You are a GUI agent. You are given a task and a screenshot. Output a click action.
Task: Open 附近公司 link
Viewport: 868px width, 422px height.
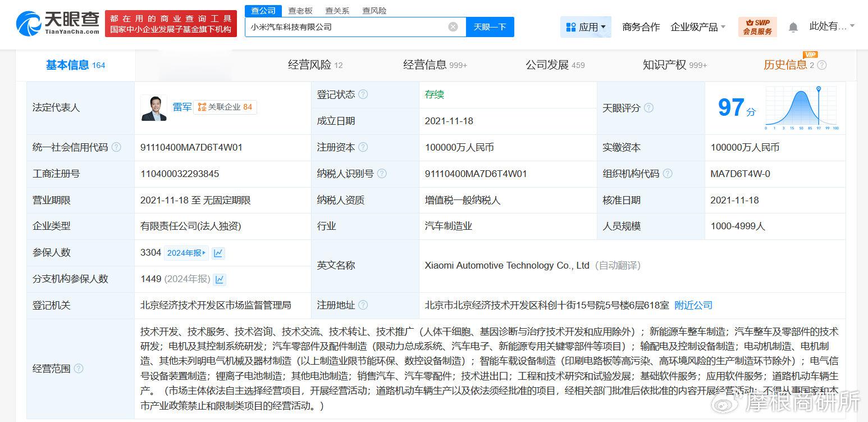click(693, 305)
